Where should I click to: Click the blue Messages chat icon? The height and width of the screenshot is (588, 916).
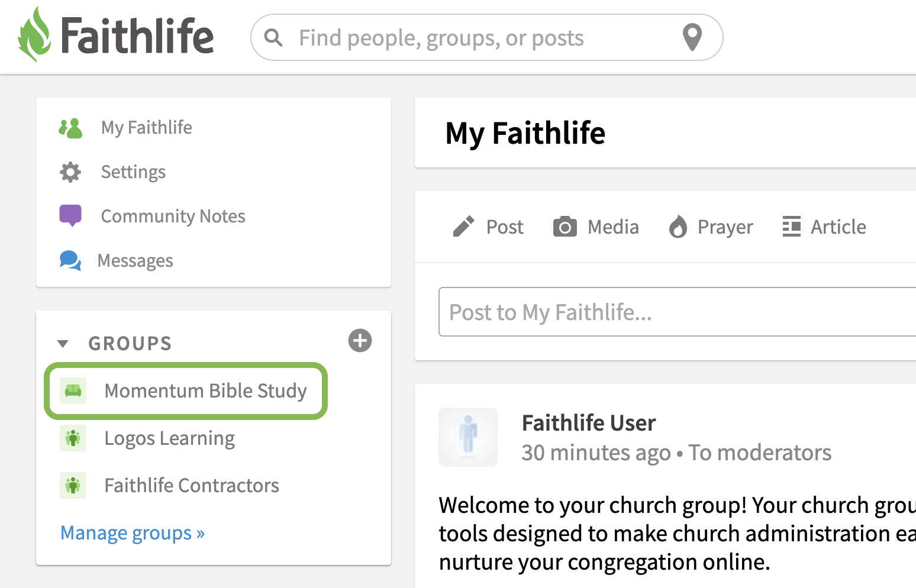70,260
